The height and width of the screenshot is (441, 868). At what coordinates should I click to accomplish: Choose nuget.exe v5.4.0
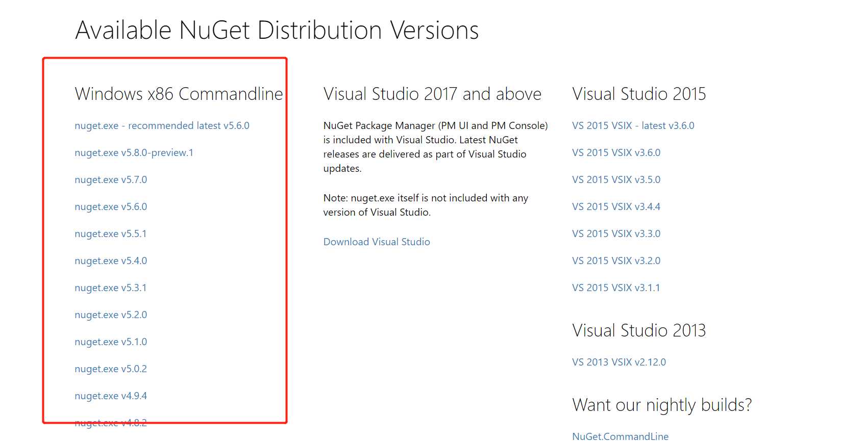tap(111, 261)
